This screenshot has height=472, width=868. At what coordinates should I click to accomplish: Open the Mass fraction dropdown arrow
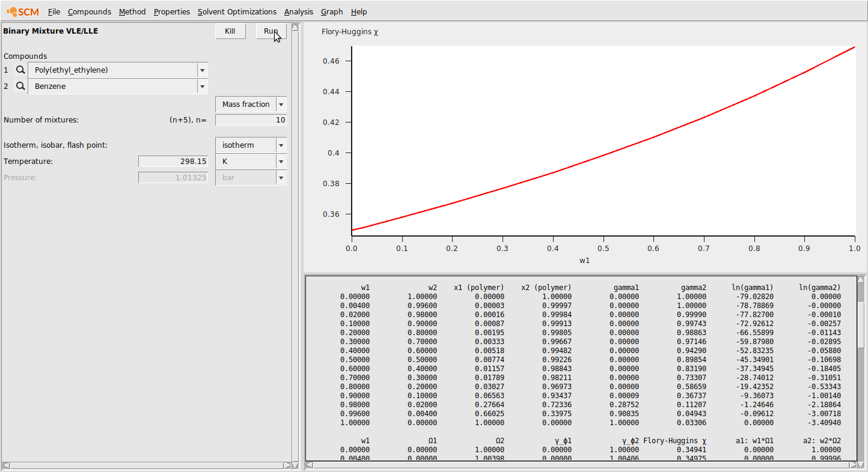point(281,104)
